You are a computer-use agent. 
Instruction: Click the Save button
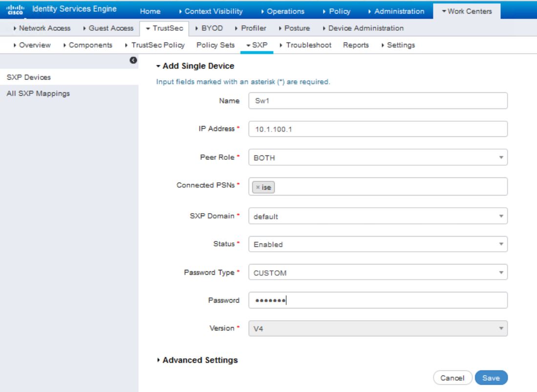pyautogui.click(x=491, y=378)
